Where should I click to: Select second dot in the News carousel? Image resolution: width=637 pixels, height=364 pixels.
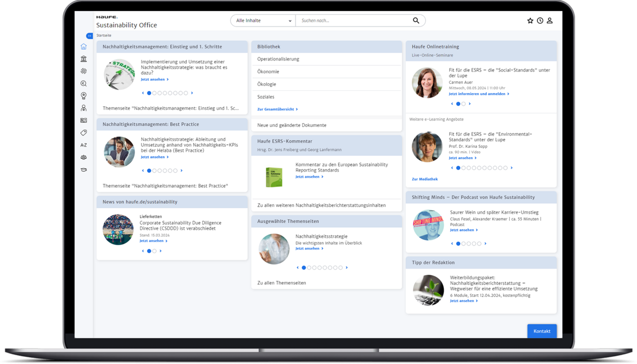click(154, 251)
